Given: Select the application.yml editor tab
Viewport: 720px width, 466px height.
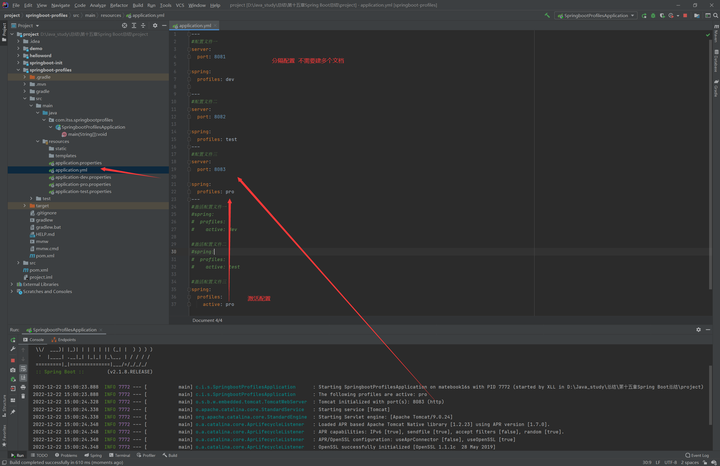Looking at the screenshot, I should coord(194,25).
